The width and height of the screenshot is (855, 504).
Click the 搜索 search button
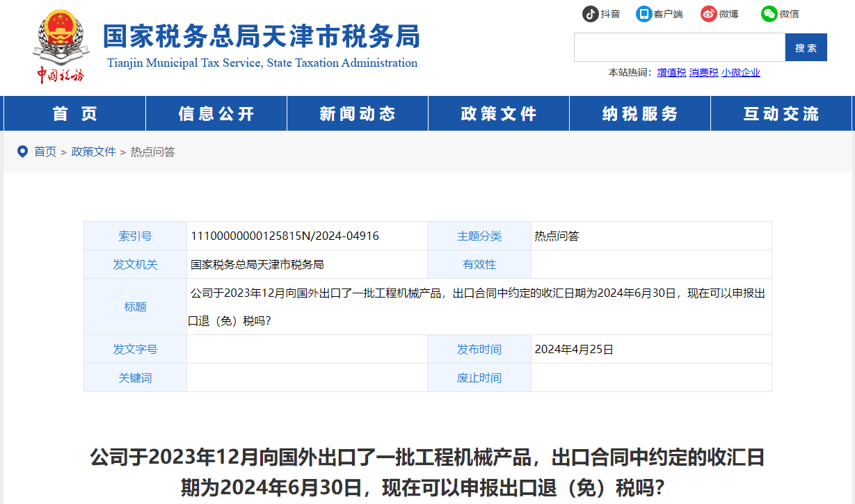[806, 47]
